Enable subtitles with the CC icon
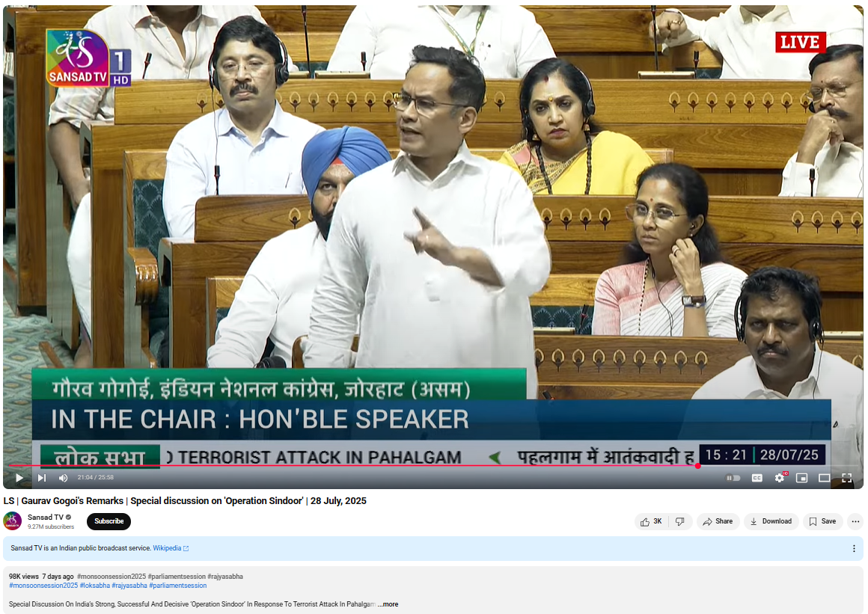Image resolution: width=868 pixels, height=614 pixels. [x=757, y=477]
